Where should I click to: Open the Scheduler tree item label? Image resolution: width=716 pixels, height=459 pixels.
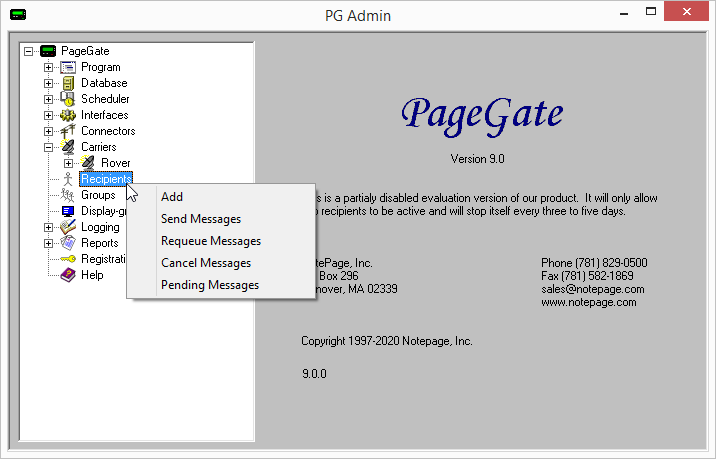click(x=105, y=99)
